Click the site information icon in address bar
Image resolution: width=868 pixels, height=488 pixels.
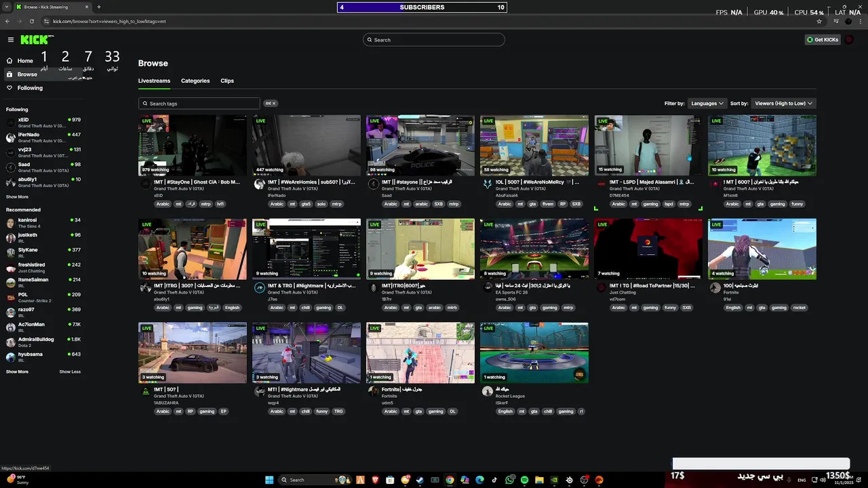[47, 21]
